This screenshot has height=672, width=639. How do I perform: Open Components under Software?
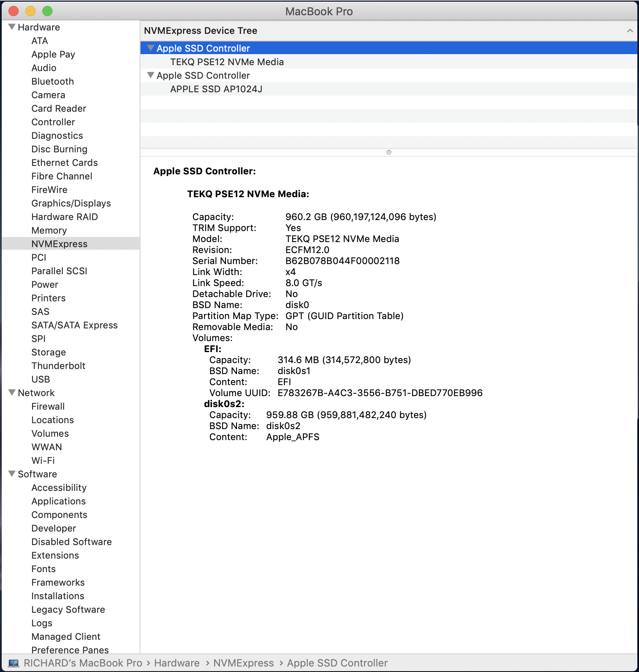[59, 515]
